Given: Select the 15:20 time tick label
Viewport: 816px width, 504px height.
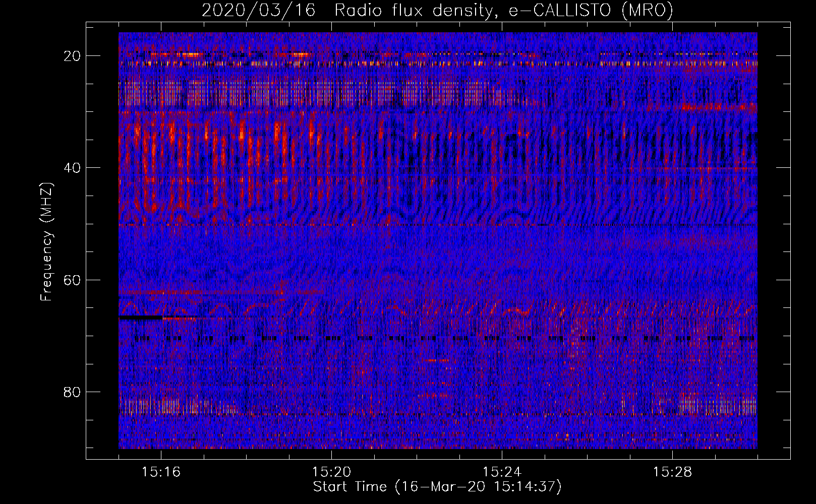Looking at the screenshot, I should click(331, 472).
